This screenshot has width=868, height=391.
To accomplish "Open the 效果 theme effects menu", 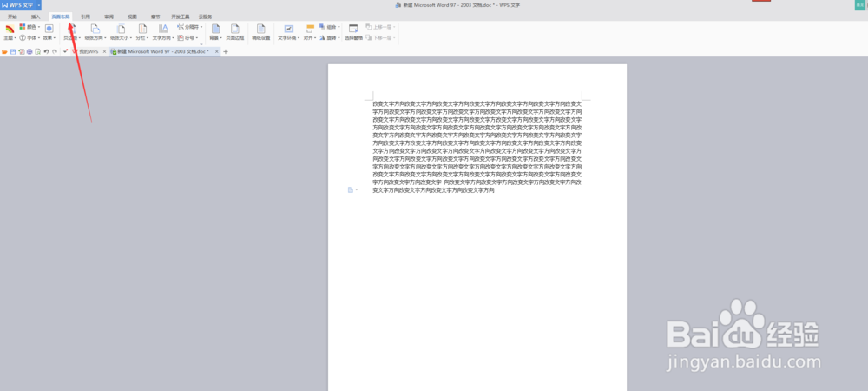I will [49, 32].
